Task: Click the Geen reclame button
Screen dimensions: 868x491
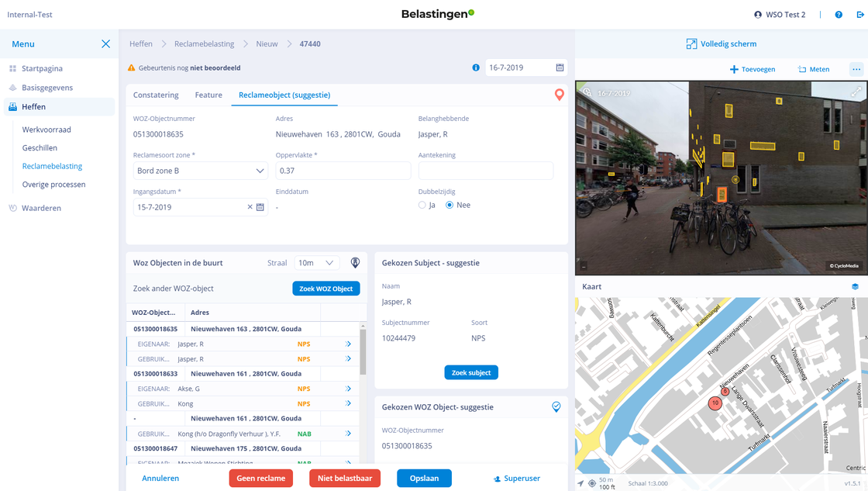Action: (260, 479)
